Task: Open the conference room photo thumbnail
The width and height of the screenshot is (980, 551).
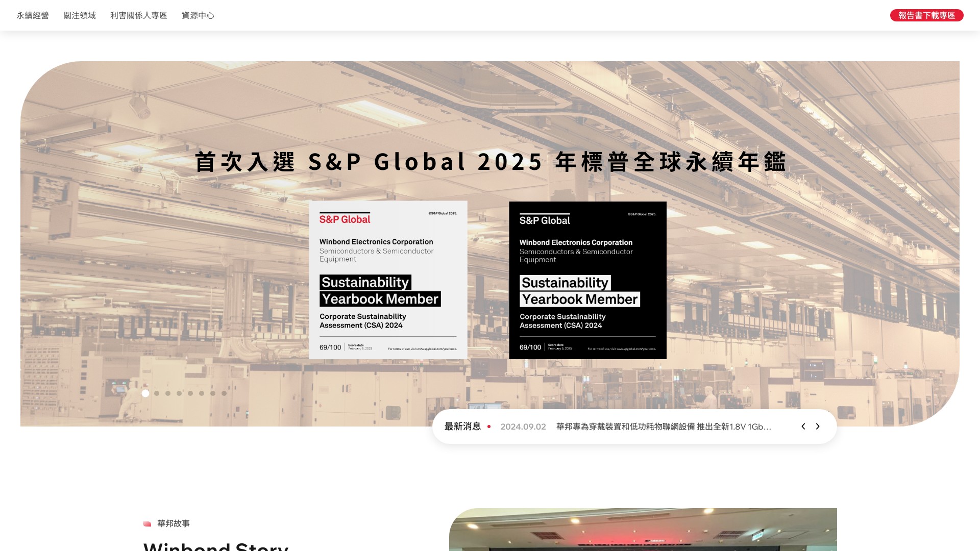Action: pyautogui.click(x=643, y=530)
